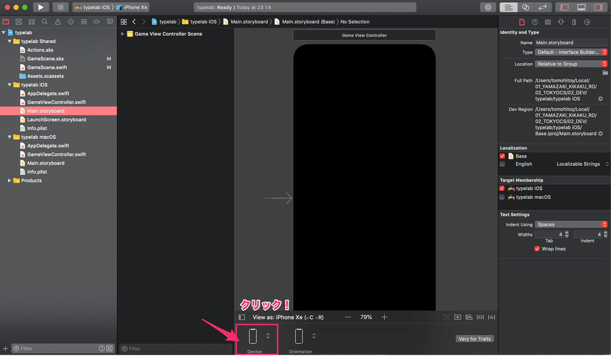Toggle the Navigator panel
611x364 pixels.
(565, 8)
